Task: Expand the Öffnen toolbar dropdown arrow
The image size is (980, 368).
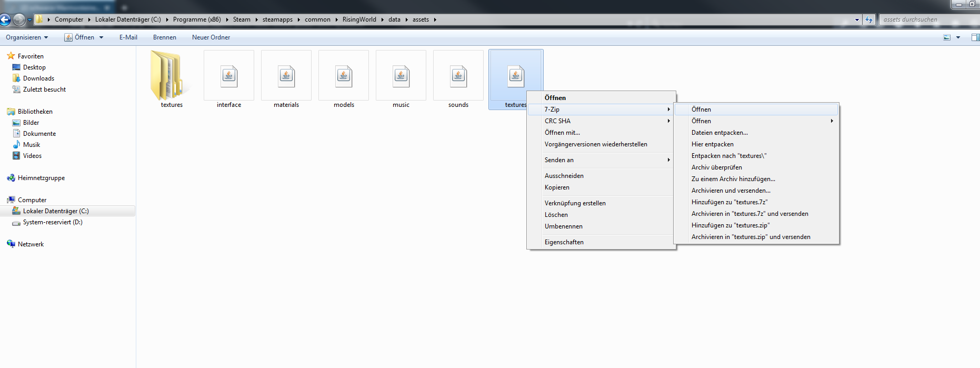Action: [x=101, y=37]
